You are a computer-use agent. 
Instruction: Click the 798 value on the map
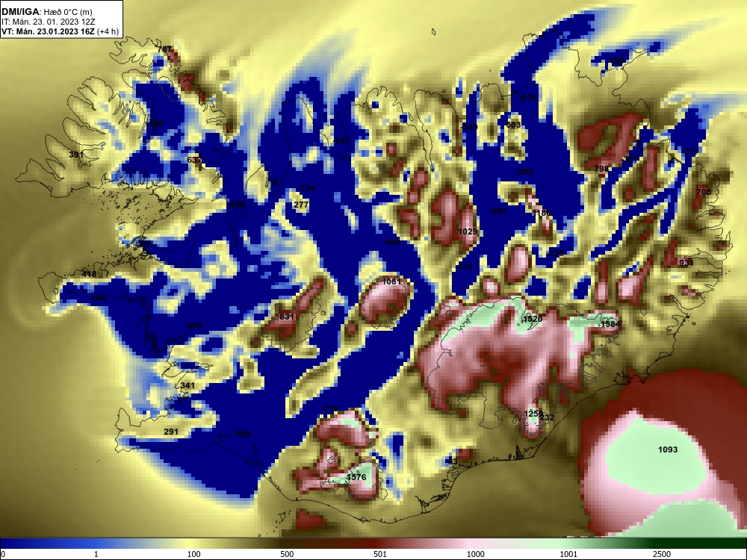pyautogui.click(x=601, y=169)
